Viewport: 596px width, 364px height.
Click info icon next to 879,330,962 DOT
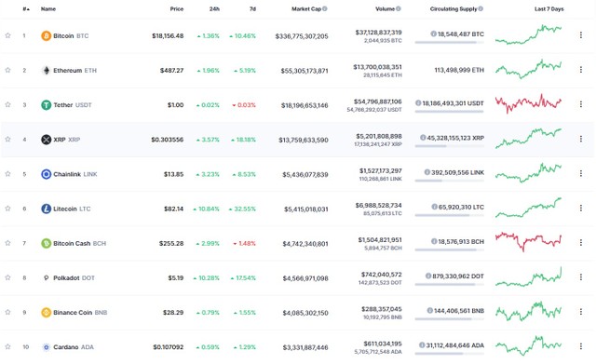[428, 276]
